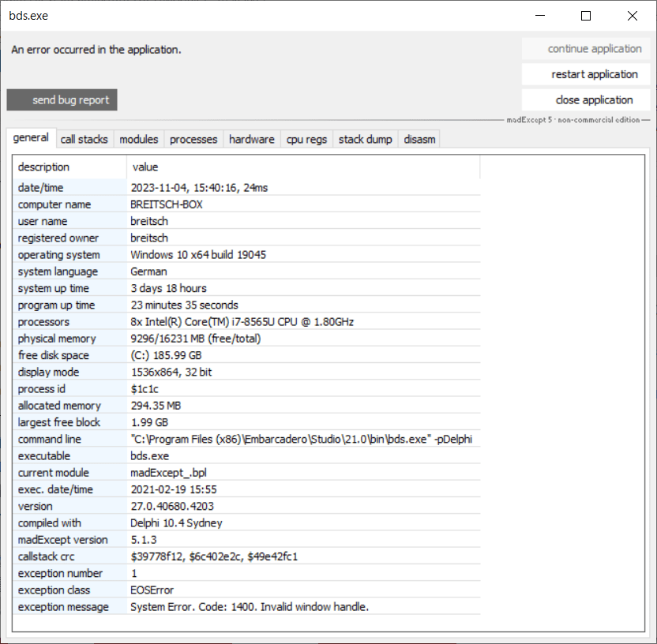Open the modules tab
The height and width of the screenshot is (644, 657).
pyautogui.click(x=139, y=139)
